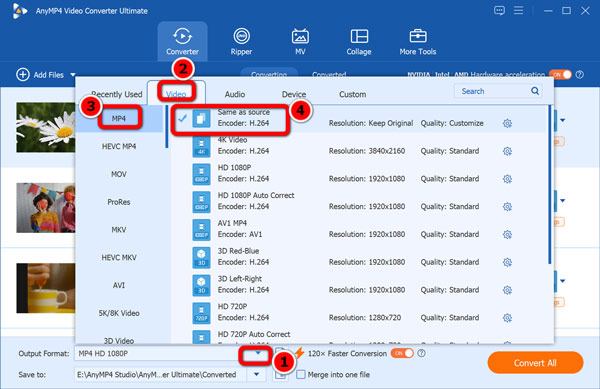The image size is (600, 389).
Task: Click the search magnifier icon
Action: click(x=535, y=91)
